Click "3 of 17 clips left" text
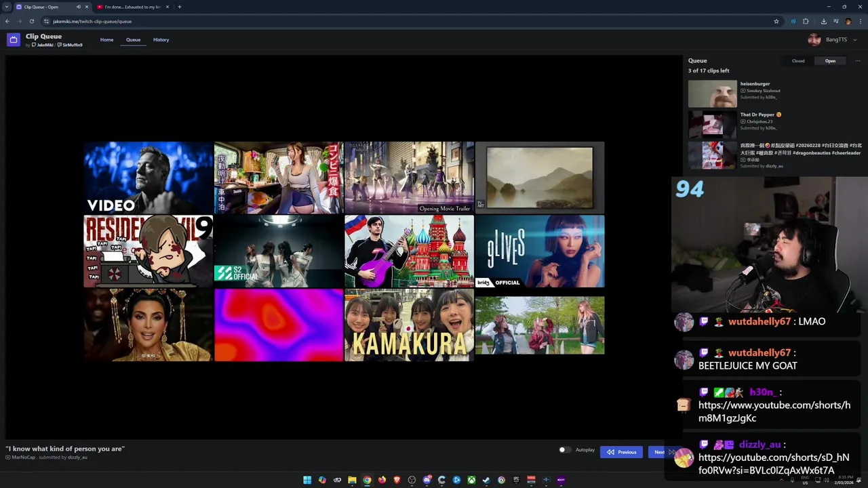The width and height of the screenshot is (868, 488). coord(709,70)
